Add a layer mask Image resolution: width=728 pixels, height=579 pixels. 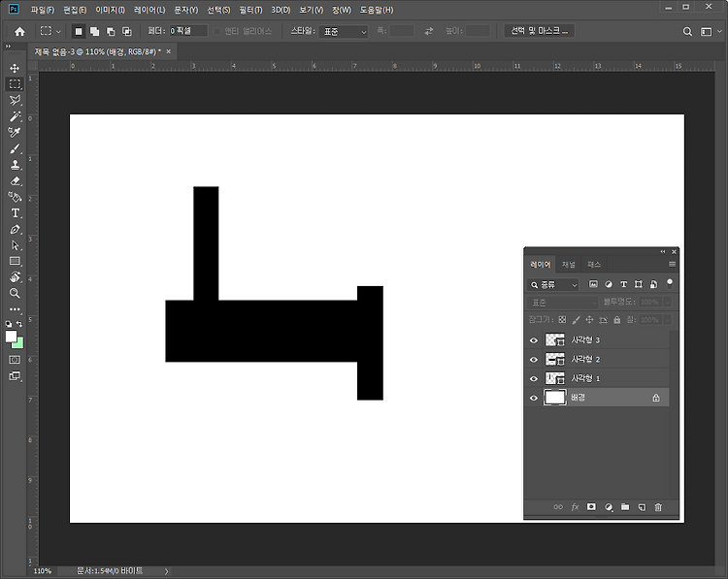click(x=591, y=507)
